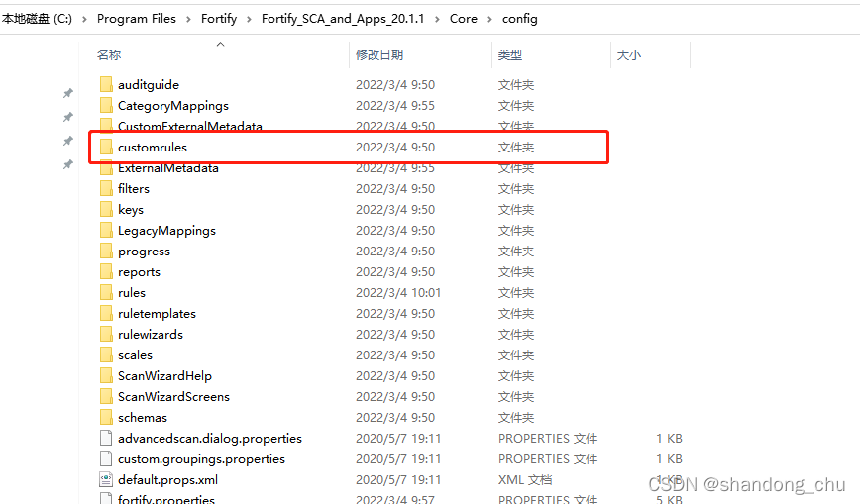Click XML 文档 type of default.props.xml
Image resolution: width=860 pixels, height=504 pixels.
tap(525, 480)
